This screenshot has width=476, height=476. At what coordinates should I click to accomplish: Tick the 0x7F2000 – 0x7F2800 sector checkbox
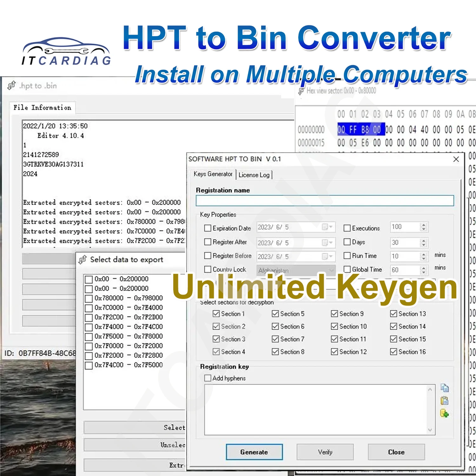89,356
